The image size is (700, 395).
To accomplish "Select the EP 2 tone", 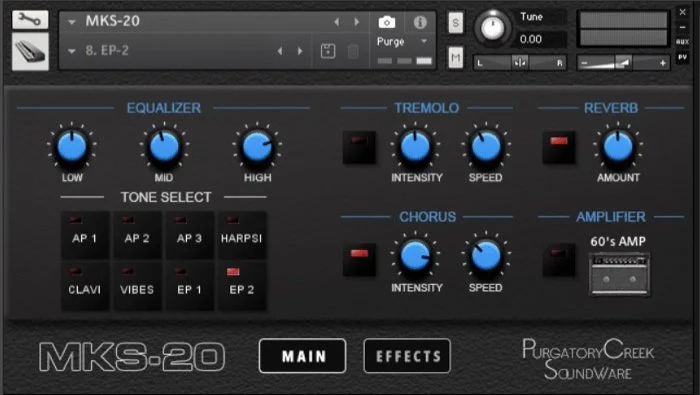I will point(242,286).
